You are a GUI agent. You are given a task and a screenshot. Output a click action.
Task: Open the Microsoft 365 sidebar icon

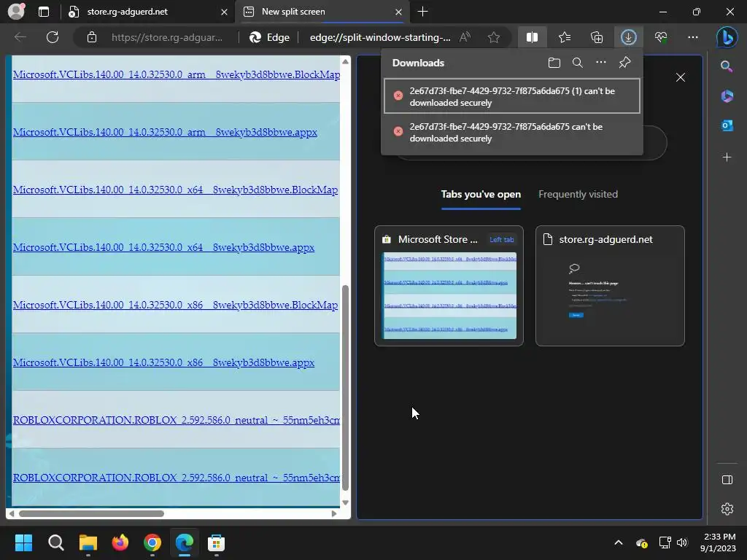tap(727, 96)
